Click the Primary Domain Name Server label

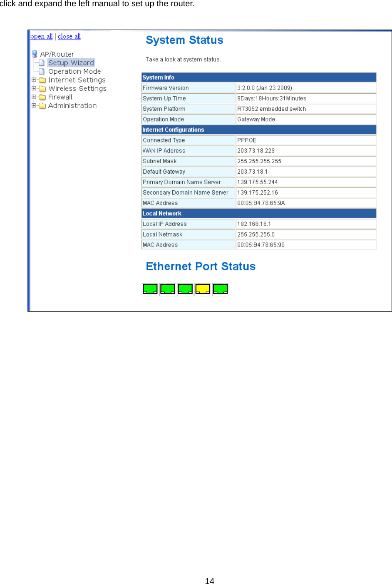[182, 182]
